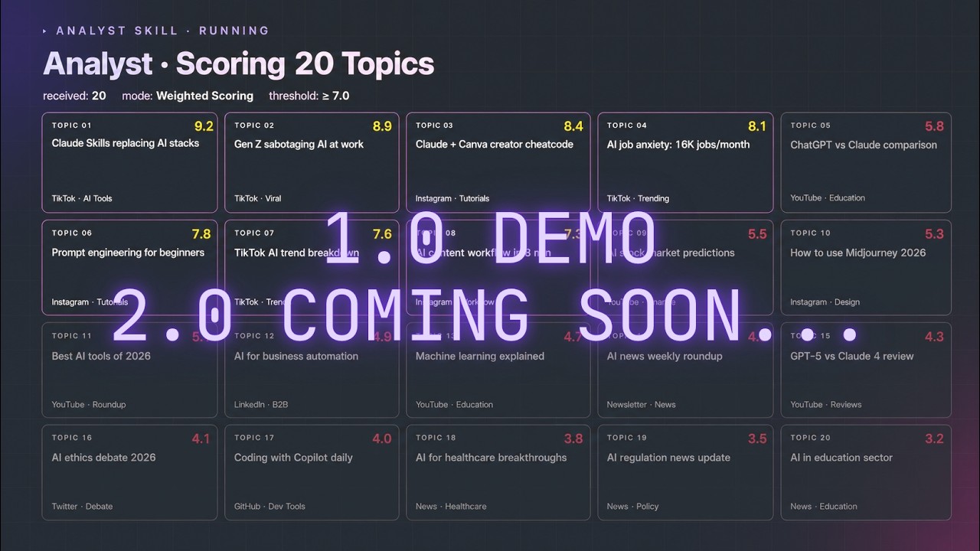Click the 5.3 score on Topic 10
980x551 pixels.
coord(934,234)
